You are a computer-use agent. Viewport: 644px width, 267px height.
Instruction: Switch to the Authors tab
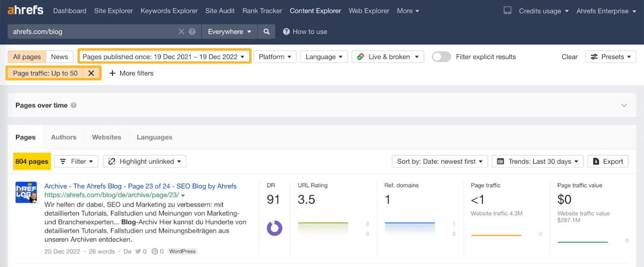(x=64, y=137)
